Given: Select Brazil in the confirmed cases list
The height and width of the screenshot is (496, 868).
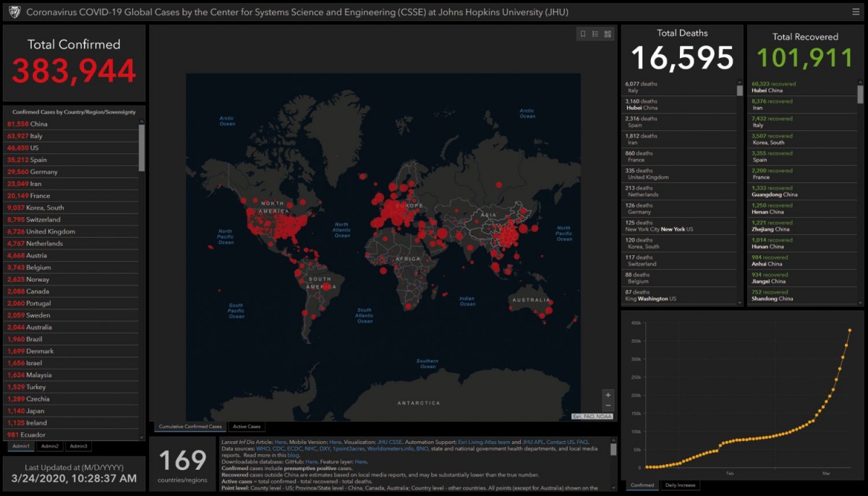Looking at the screenshot, I should [70, 339].
